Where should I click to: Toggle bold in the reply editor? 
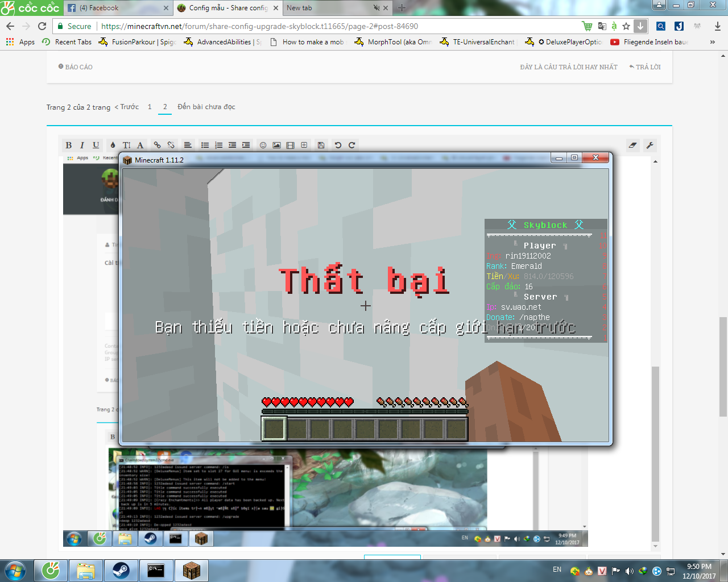[69, 145]
